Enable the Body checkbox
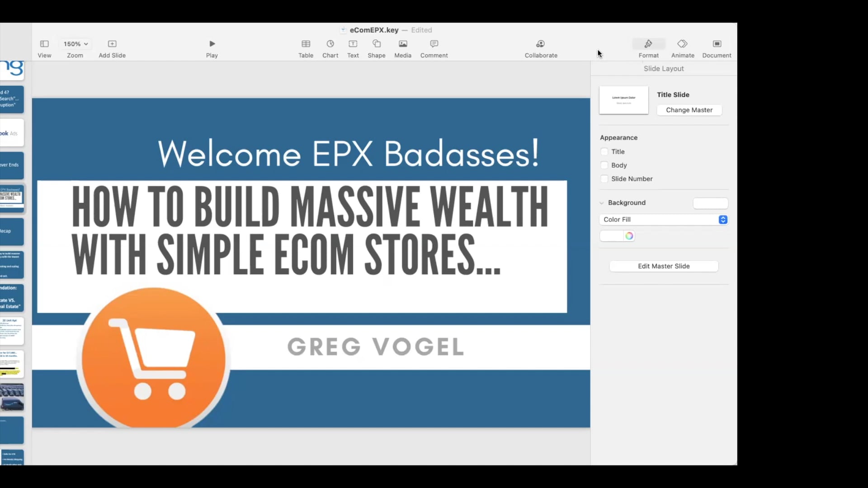The width and height of the screenshot is (868, 488). coord(604,165)
